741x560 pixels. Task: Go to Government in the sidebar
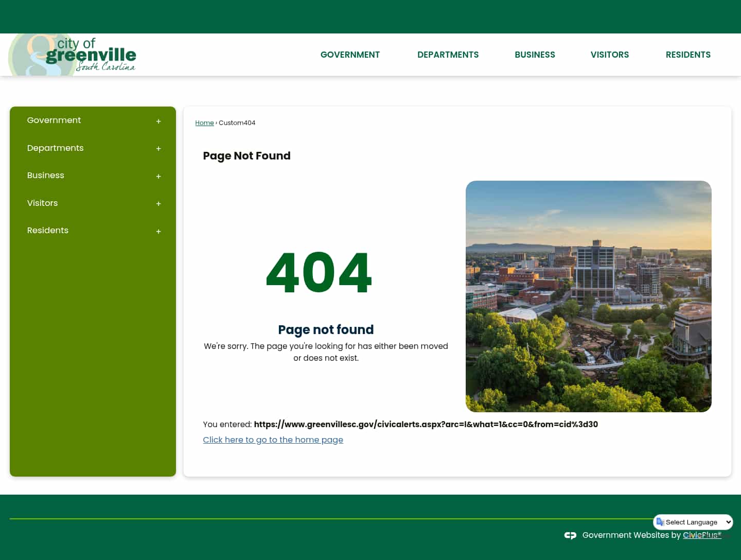click(54, 120)
